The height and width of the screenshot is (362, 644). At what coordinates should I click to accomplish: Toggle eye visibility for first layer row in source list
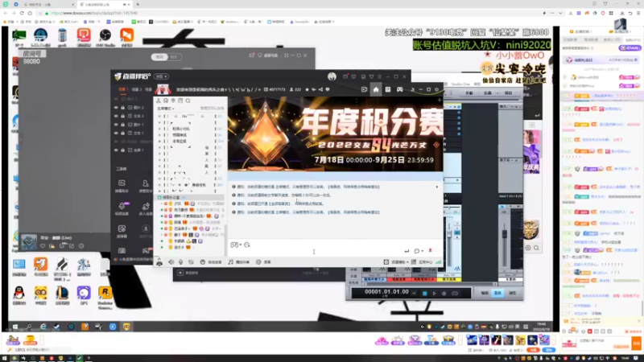116,108
